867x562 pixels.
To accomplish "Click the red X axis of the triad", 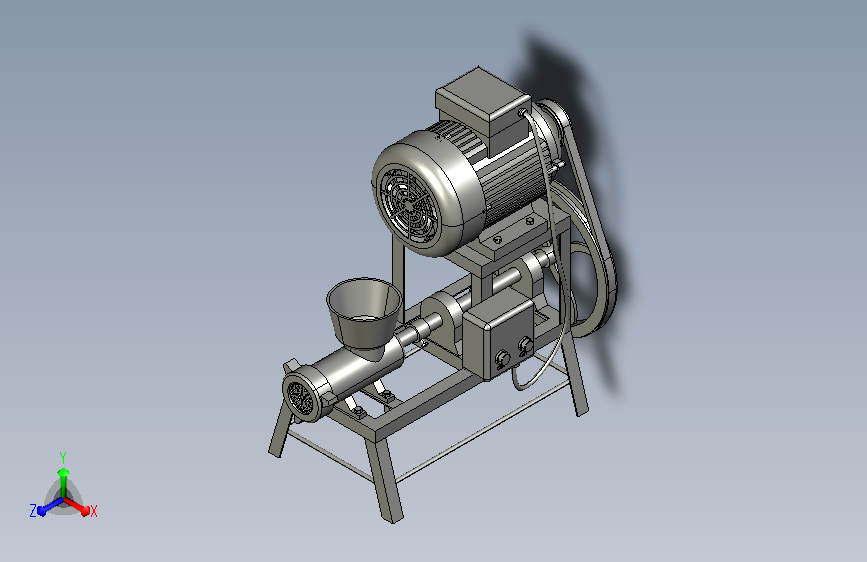I will [x=77, y=506].
